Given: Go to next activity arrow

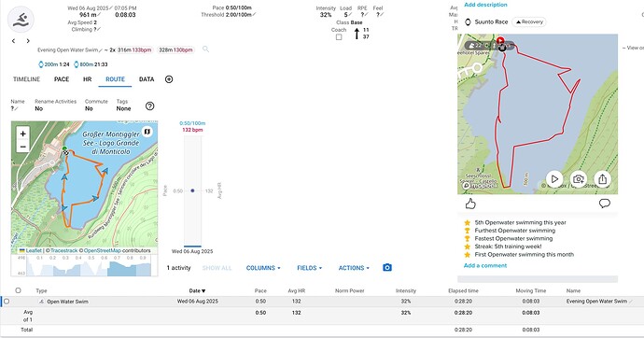Looking at the screenshot, I should [28, 41].
